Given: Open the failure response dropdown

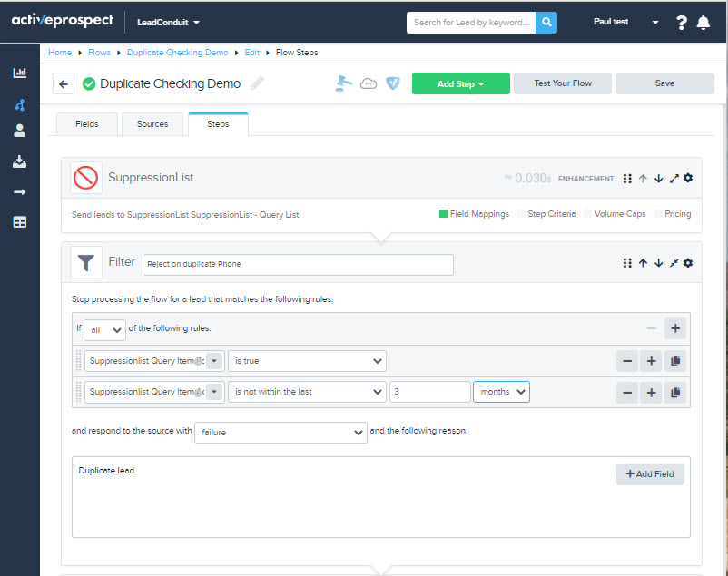Looking at the screenshot, I should [280, 432].
